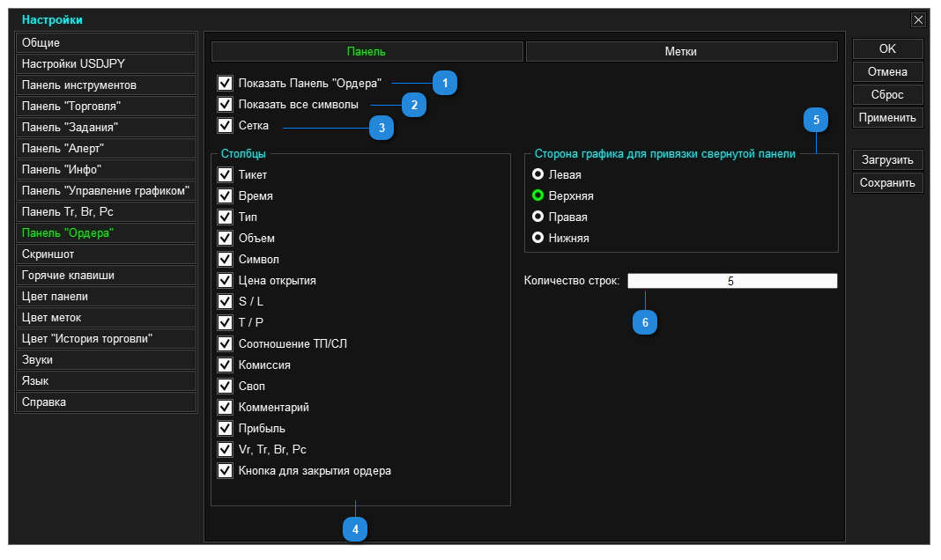Switch to the Метки tab
The height and width of the screenshot is (560, 941).
[681, 52]
